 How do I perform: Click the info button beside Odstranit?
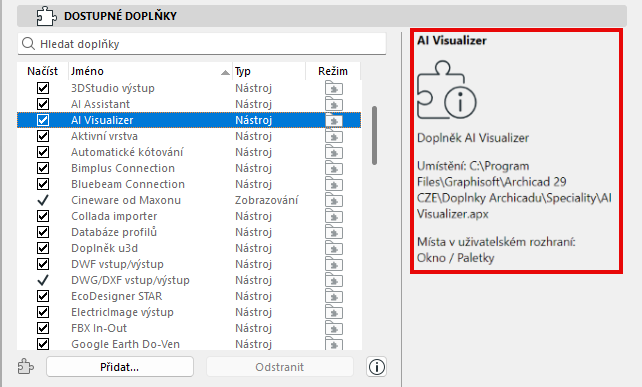click(x=376, y=367)
